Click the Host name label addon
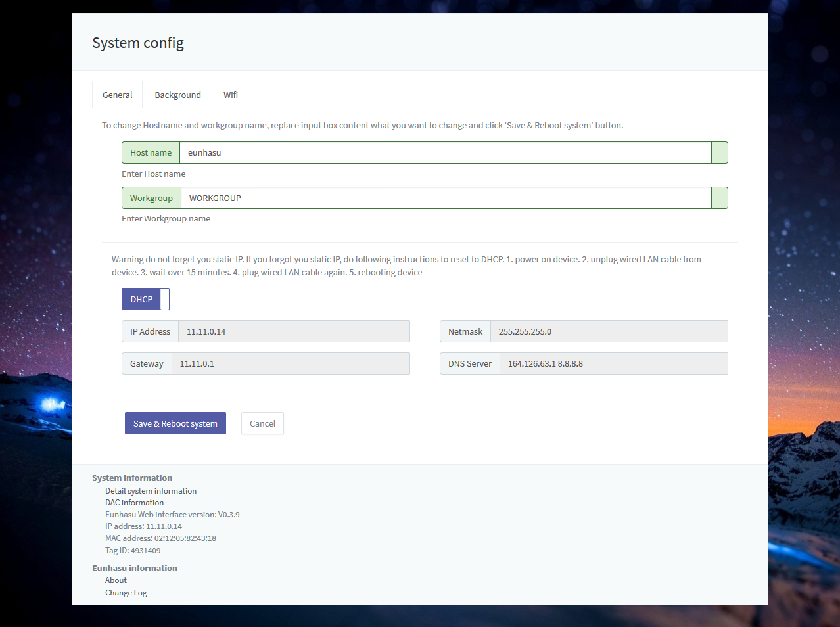This screenshot has height=627, width=840. pos(151,152)
